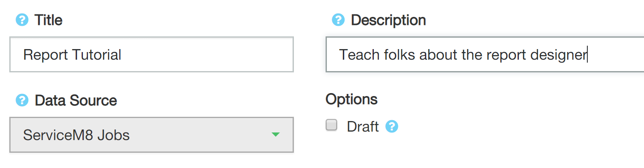
Task: Focus the Title input field
Action: (x=151, y=54)
